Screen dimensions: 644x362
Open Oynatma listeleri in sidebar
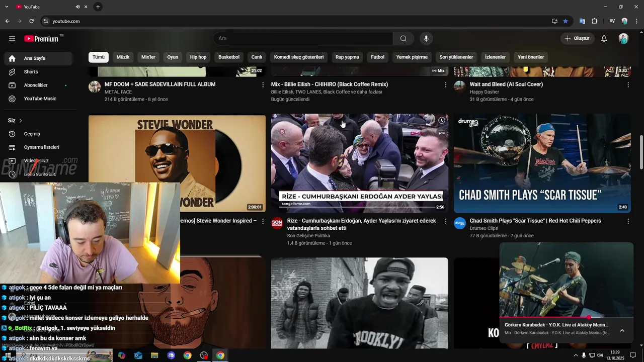click(x=38, y=147)
